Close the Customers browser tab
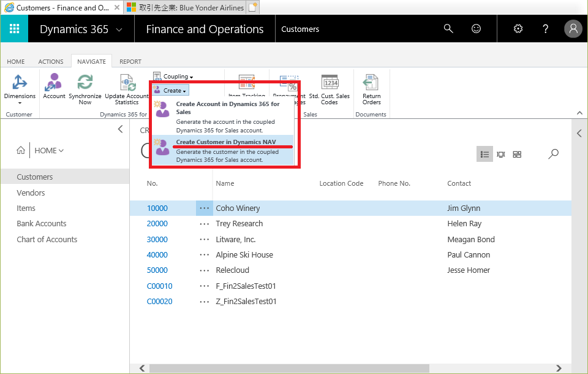 pyautogui.click(x=117, y=7)
